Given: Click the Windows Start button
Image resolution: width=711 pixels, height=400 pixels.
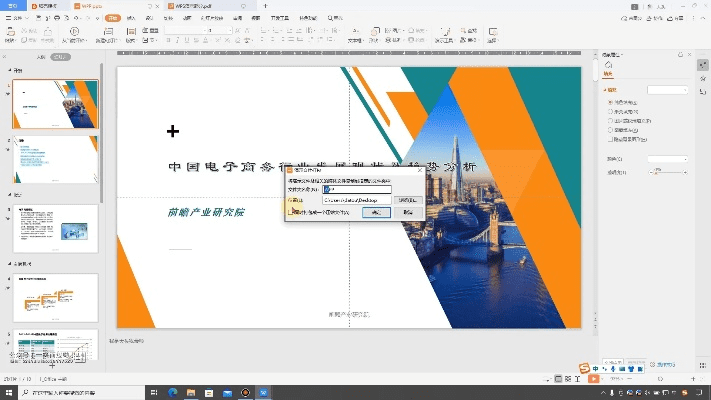Looking at the screenshot, I should [8, 392].
